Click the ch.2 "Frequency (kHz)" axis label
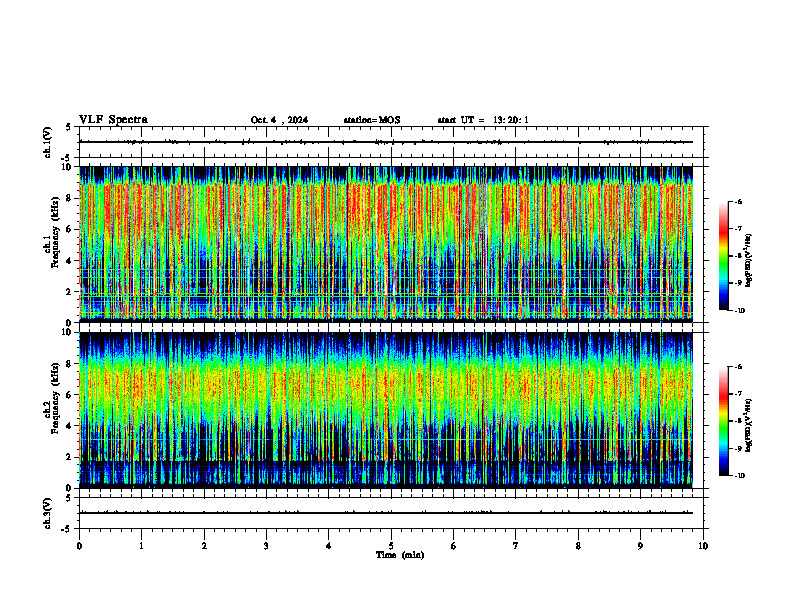This screenshot has height=612, width=792. pos(55,397)
